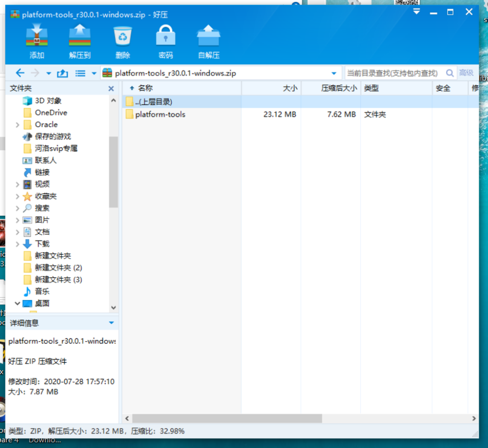The width and height of the screenshot is (488, 448).
Task: Expand the address bar path dropdown
Action: 334,74
